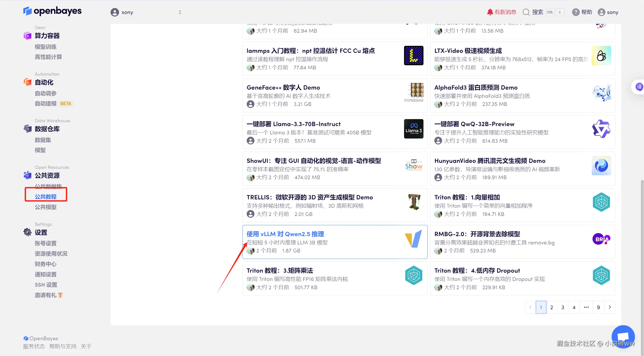Click the Llama 3 tutorial thumbnail
The image size is (644, 356).
coord(413,129)
